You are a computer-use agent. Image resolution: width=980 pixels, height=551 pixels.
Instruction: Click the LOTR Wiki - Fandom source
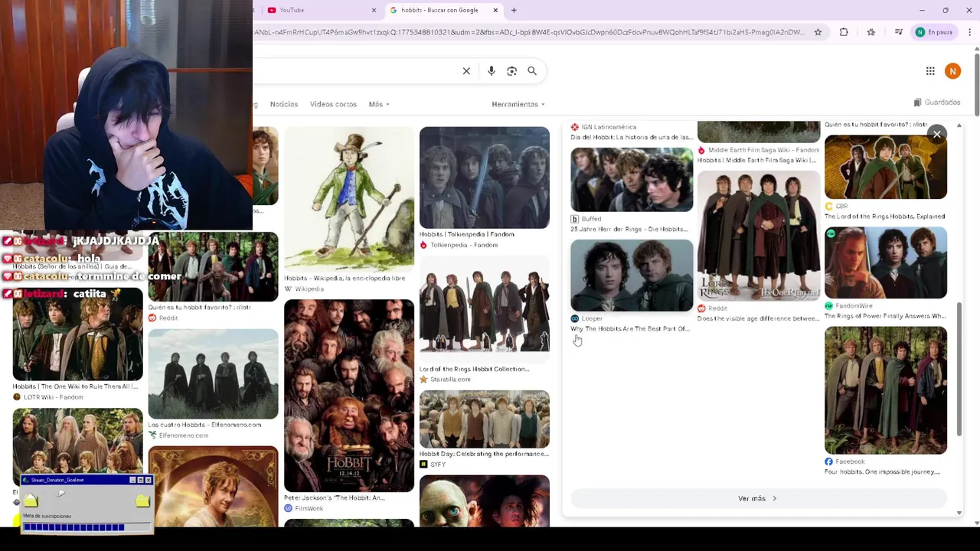point(54,397)
